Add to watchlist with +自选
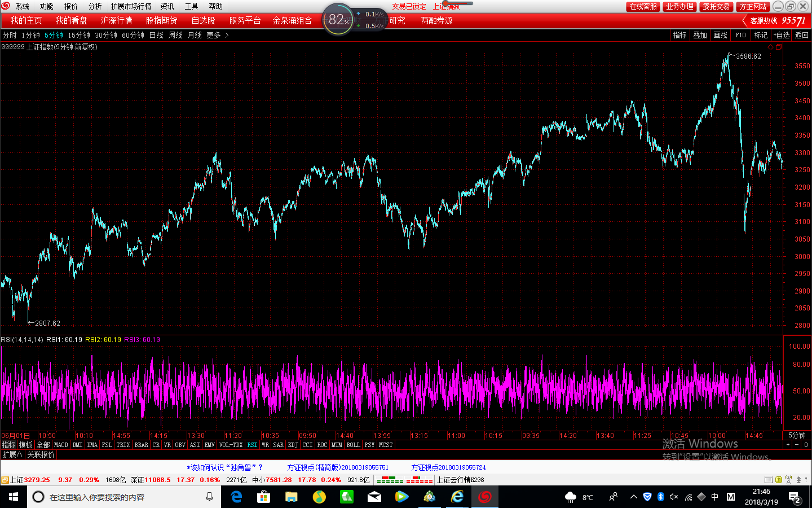 782,35
